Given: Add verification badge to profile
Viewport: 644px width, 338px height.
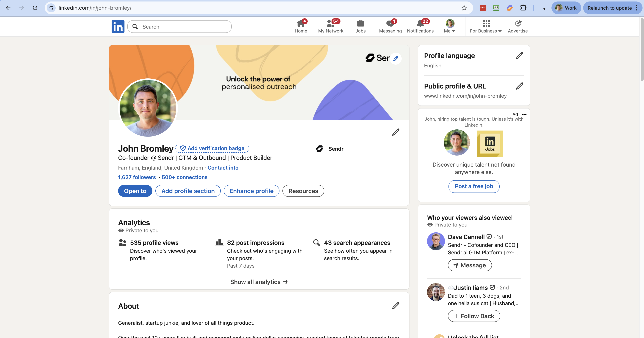Looking at the screenshot, I should click(x=212, y=148).
